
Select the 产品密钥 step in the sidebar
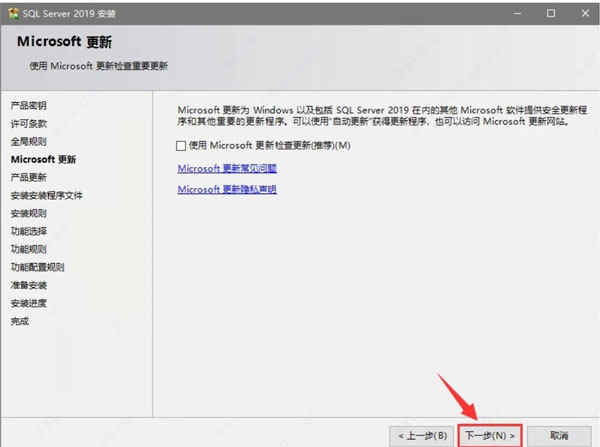tap(29, 106)
